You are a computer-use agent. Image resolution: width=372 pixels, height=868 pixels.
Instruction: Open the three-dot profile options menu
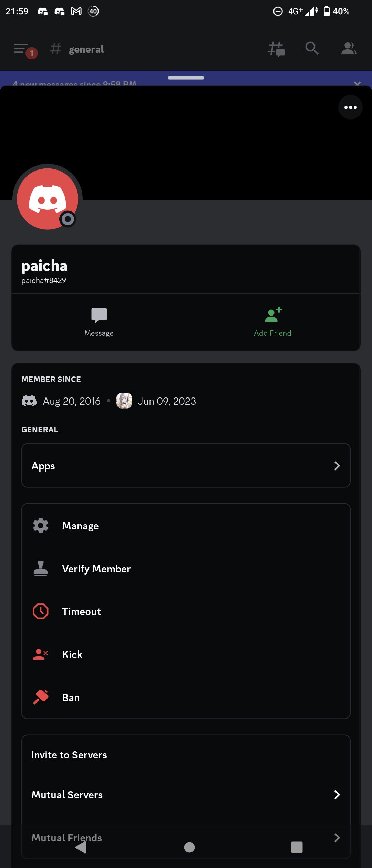point(350,107)
